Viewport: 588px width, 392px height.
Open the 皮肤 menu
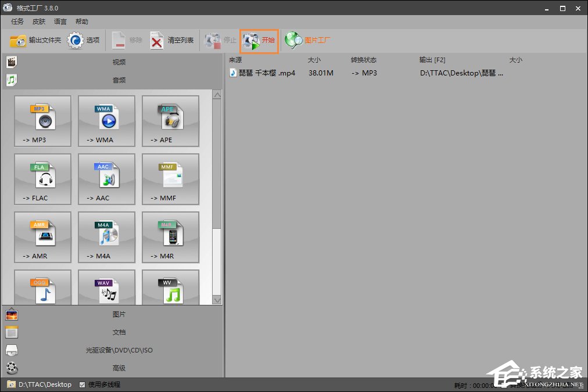(39, 21)
